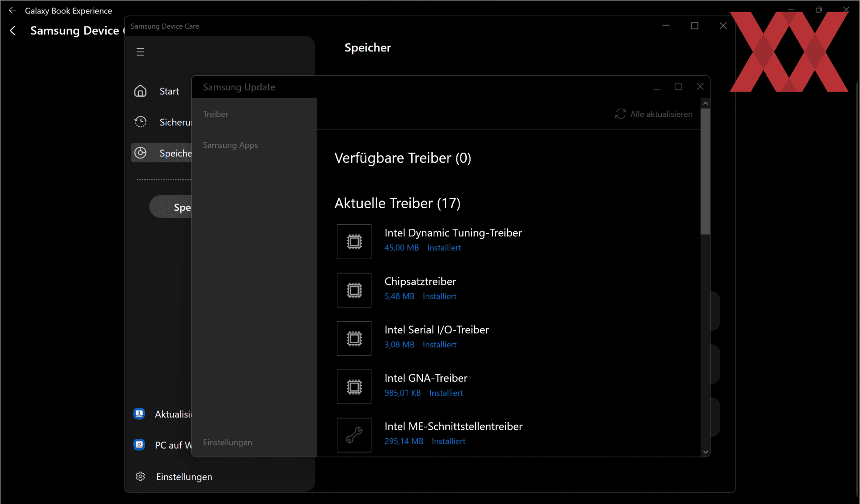Viewport: 860px width, 504px height.
Task: Select the Samsung Apps tab
Action: coord(230,145)
